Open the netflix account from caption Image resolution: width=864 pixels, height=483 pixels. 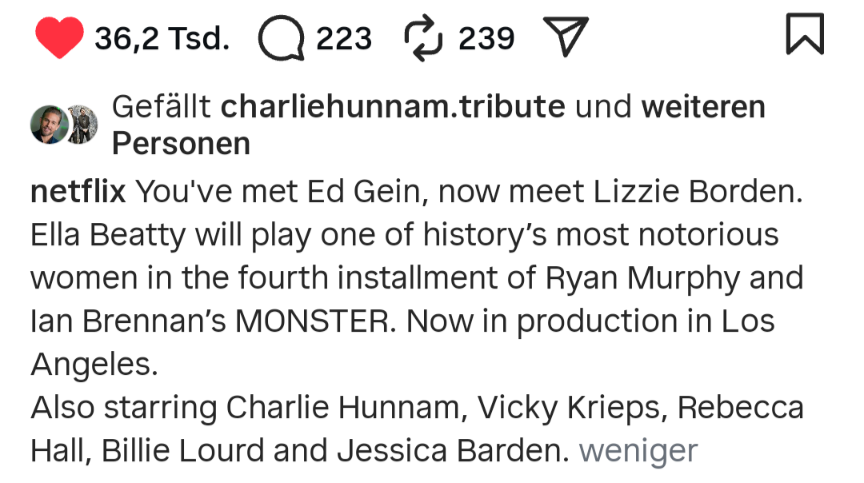click(x=78, y=190)
